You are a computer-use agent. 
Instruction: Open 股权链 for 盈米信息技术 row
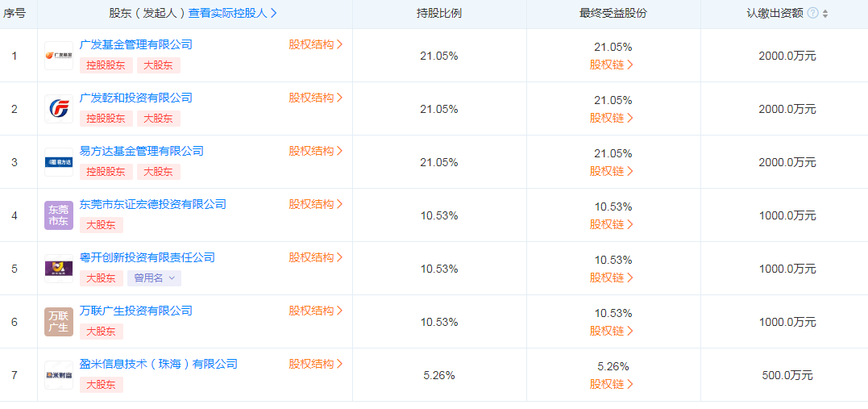tap(611, 384)
